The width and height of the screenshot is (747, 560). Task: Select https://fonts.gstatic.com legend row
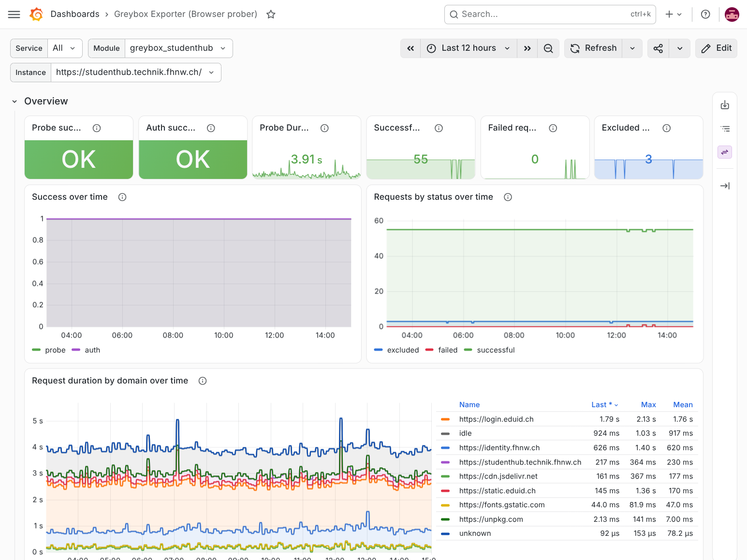(x=567, y=505)
